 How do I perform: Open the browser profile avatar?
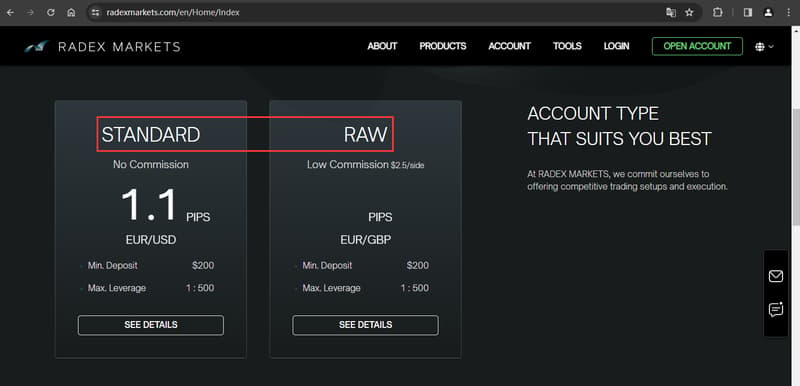point(768,13)
